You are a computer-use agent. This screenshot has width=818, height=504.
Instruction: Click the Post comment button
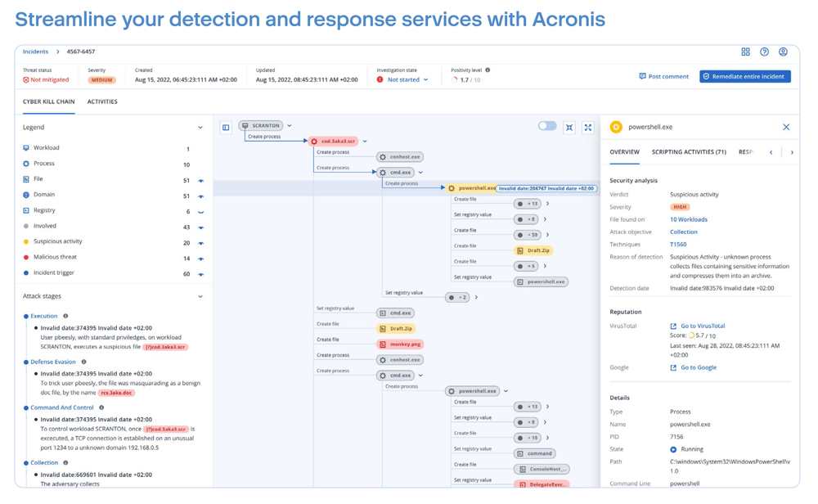click(663, 76)
